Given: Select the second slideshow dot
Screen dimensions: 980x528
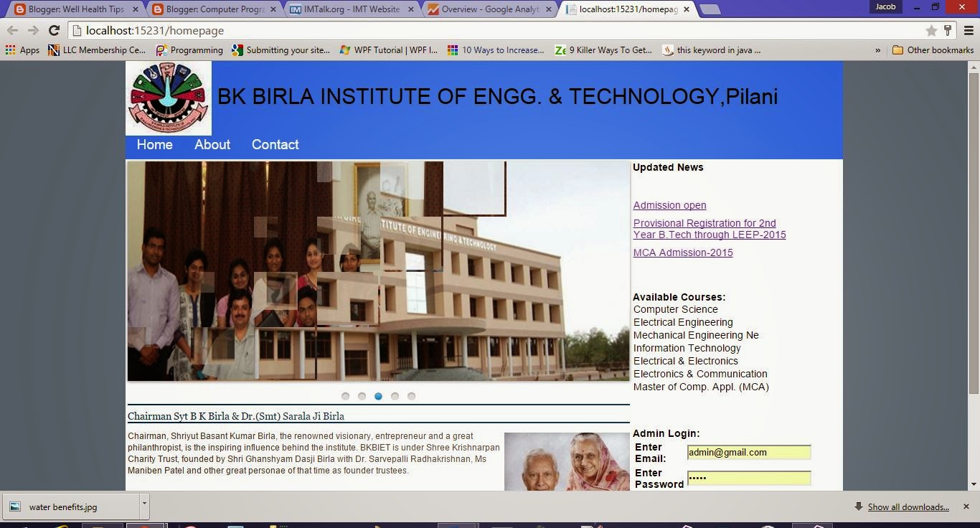Looking at the screenshot, I should tap(362, 396).
